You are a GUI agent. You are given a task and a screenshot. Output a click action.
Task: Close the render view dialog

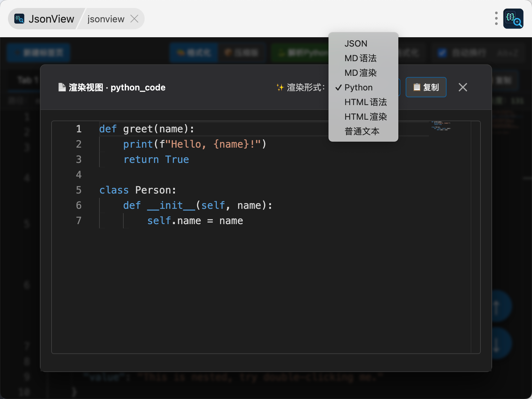[x=463, y=87]
